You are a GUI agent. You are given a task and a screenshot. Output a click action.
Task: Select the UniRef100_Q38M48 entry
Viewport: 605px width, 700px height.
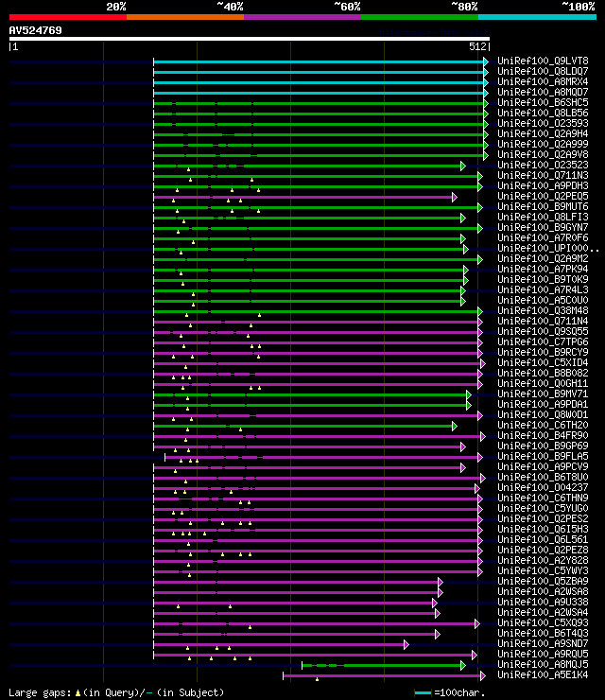point(543,310)
